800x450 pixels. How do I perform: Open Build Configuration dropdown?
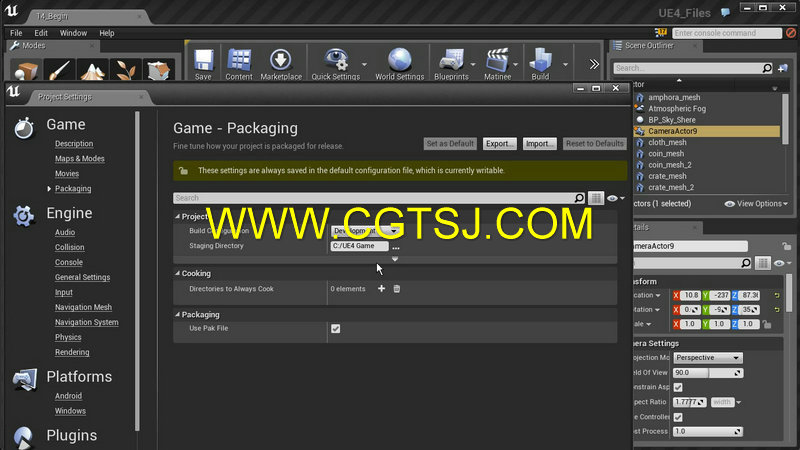click(x=365, y=231)
